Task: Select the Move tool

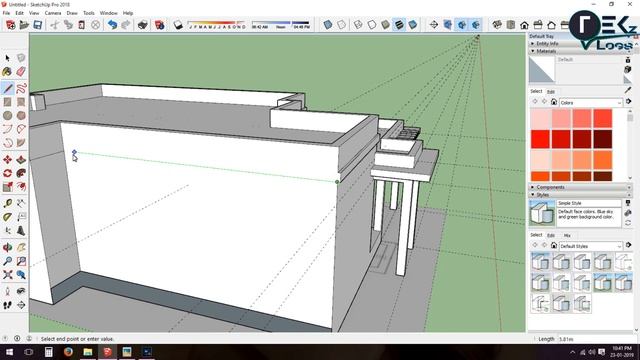Action: point(7,160)
